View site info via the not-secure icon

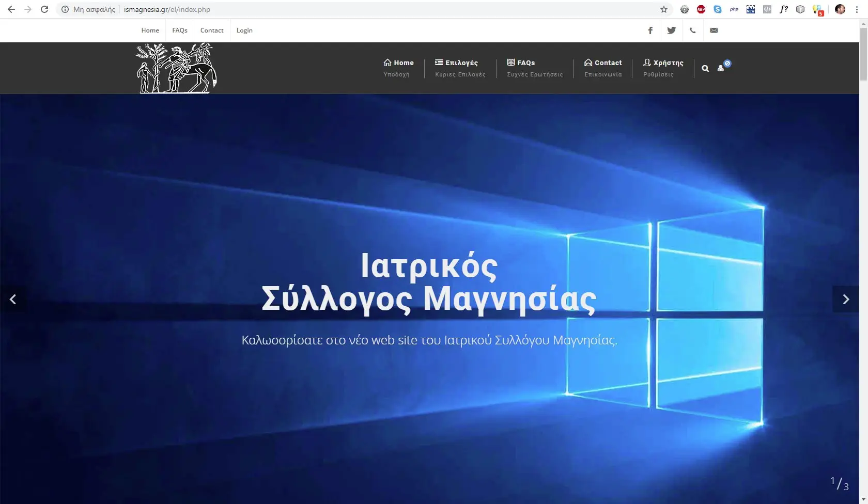coord(65,9)
